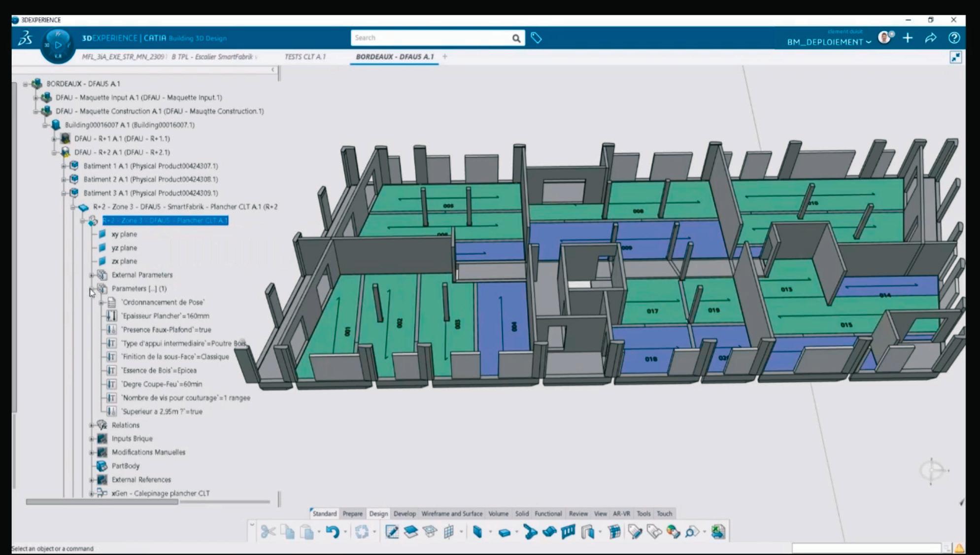The width and height of the screenshot is (980, 555).
Task: Click the Undo icon in bottom toolbar
Action: pyautogui.click(x=332, y=532)
